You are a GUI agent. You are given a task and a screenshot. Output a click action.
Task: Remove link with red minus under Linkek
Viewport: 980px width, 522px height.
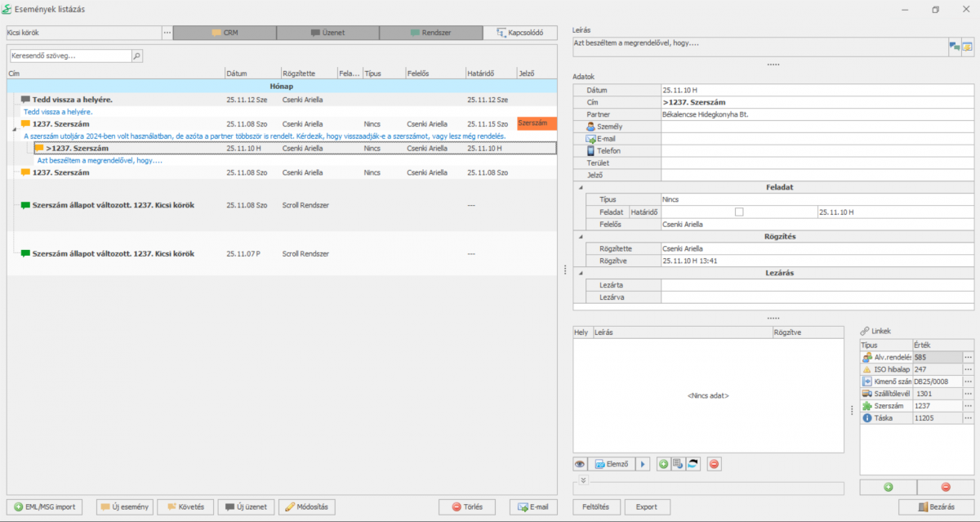pos(946,487)
